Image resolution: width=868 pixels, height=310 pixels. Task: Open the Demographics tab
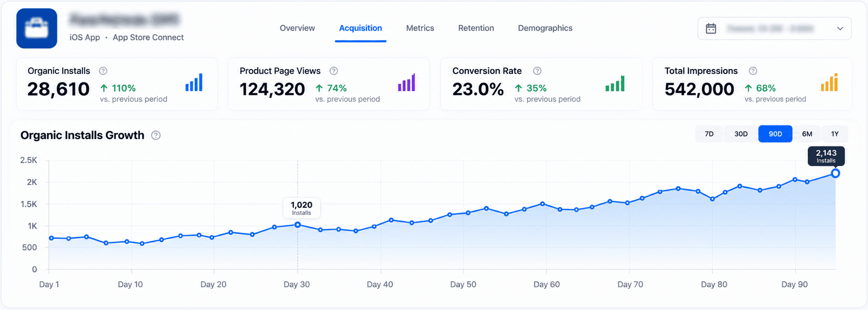pyautogui.click(x=545, y=28)
